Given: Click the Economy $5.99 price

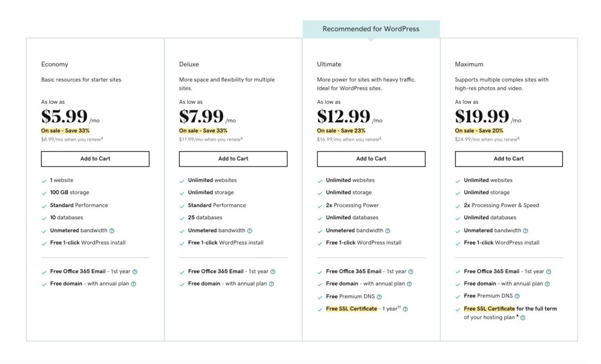Looking at the screenshot, I should (x=65, y=117).
